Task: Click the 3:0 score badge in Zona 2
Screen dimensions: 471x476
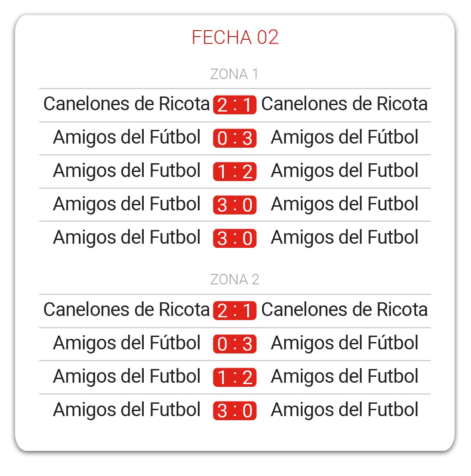Action: point(235,411)
